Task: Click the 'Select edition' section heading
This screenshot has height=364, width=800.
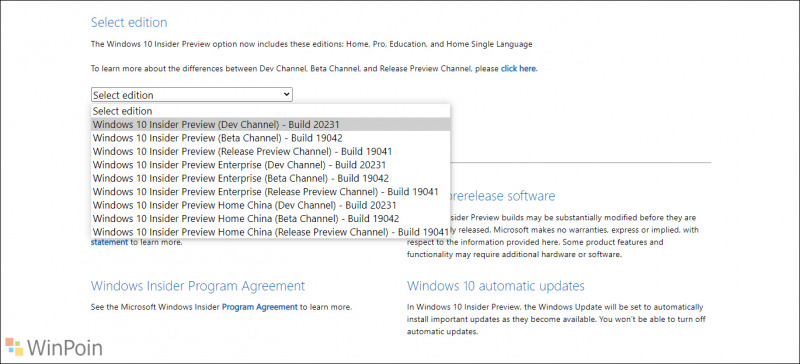Action: click(129, 22)
